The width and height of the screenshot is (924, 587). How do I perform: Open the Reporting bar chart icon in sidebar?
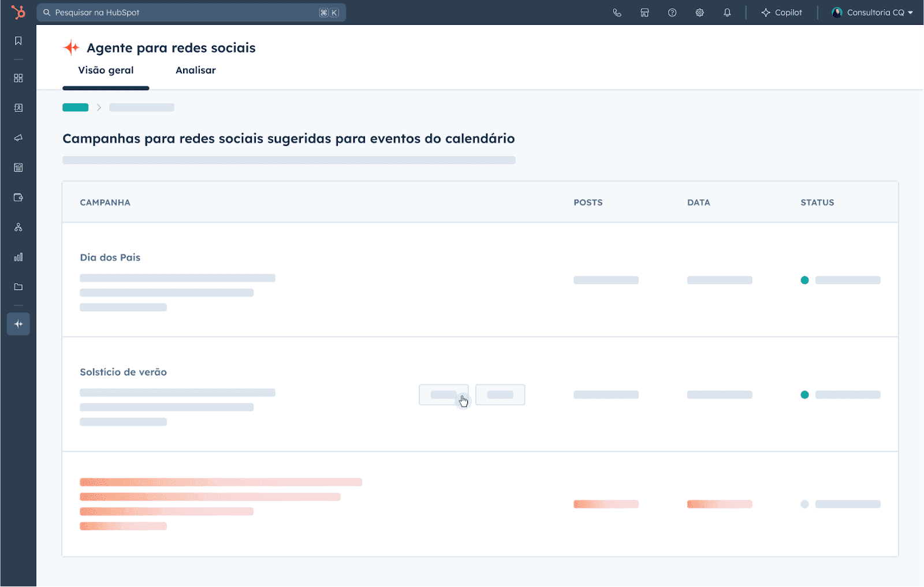coord(18,257)
